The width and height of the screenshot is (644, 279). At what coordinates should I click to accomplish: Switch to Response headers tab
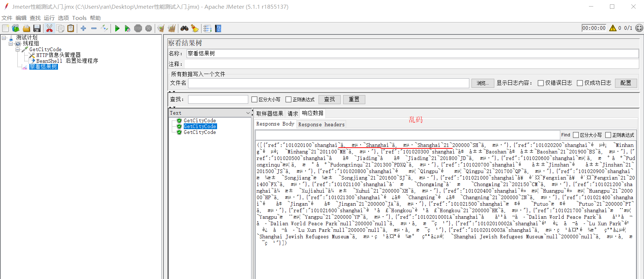pyautogui.click(x=321, y=124)
